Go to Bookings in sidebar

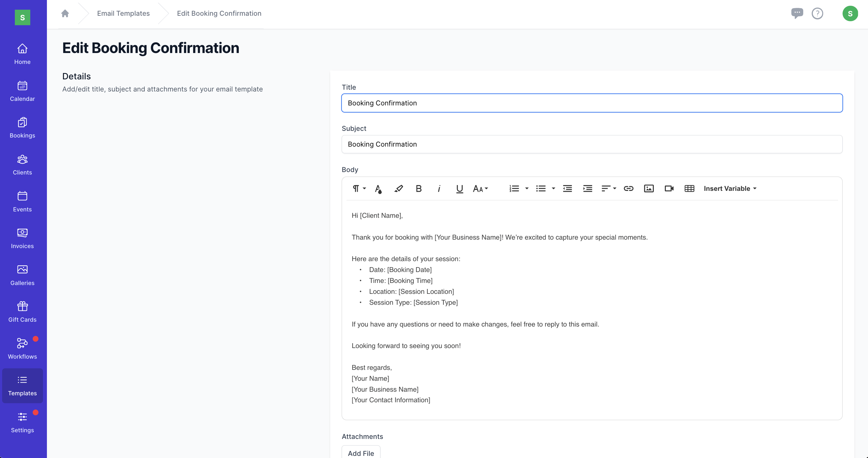(22, 128)
